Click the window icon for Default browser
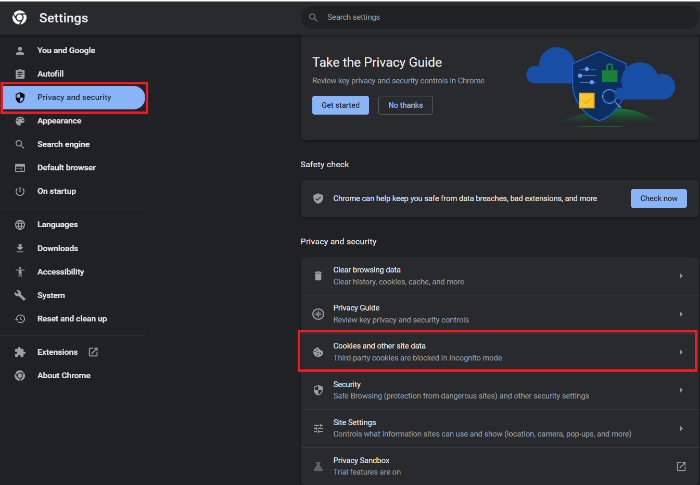Image resolution: width=700 pixels, height=485 pixels. point(20,168)
